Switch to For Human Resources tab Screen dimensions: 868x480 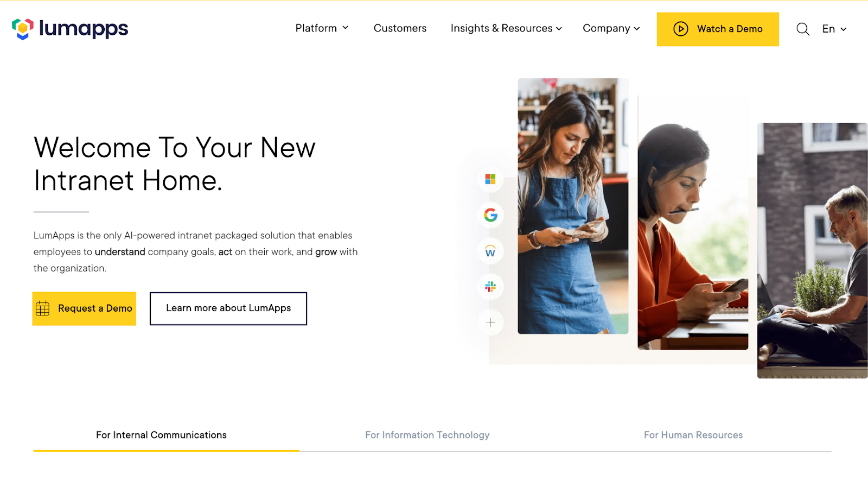(x=693, y=435)
